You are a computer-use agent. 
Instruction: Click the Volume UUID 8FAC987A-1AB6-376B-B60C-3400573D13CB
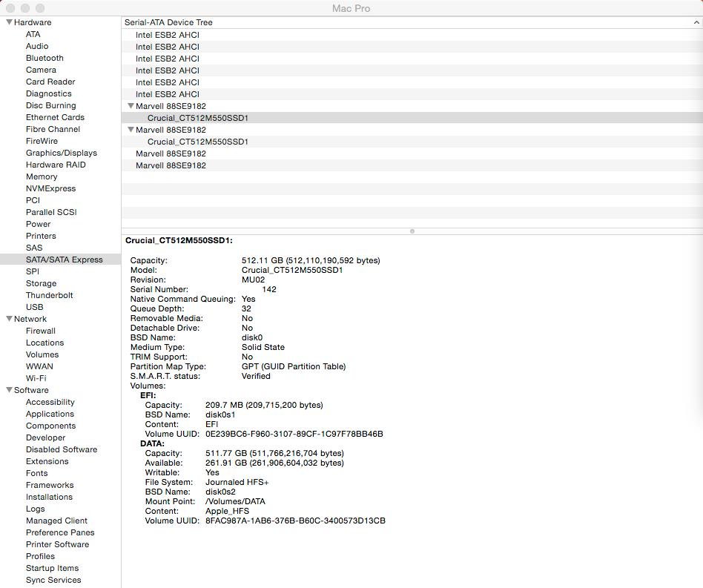point(295,521)
